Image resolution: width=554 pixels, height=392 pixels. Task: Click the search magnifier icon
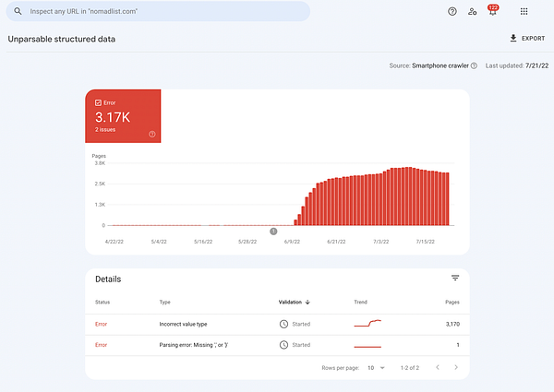tap(18, 12)
